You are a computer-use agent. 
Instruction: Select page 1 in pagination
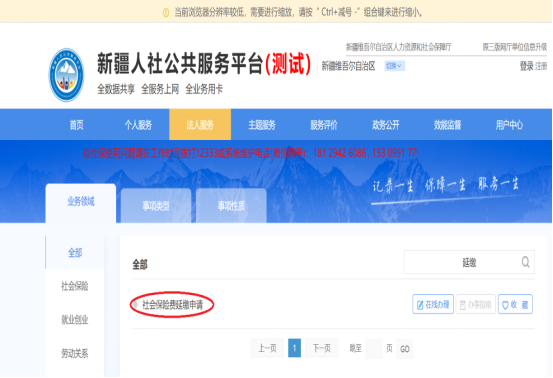point(294,348)
